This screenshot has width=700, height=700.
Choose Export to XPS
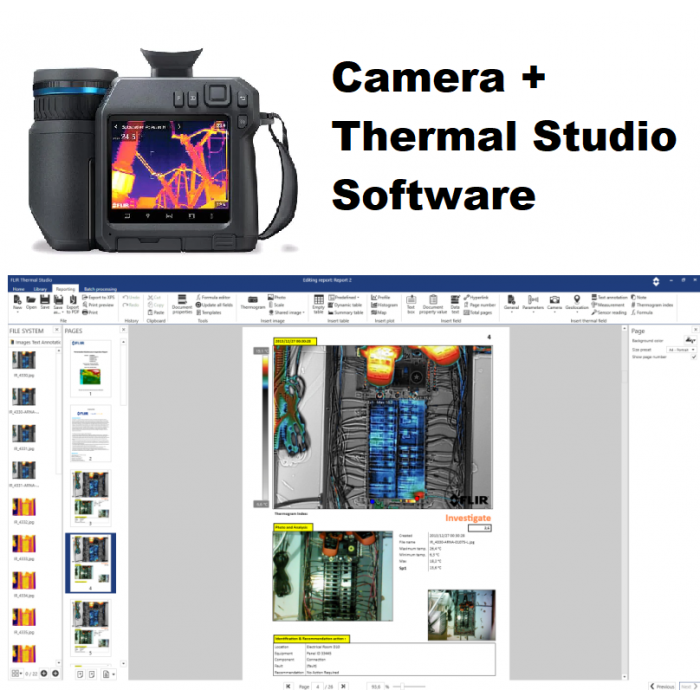coord(99,297)
